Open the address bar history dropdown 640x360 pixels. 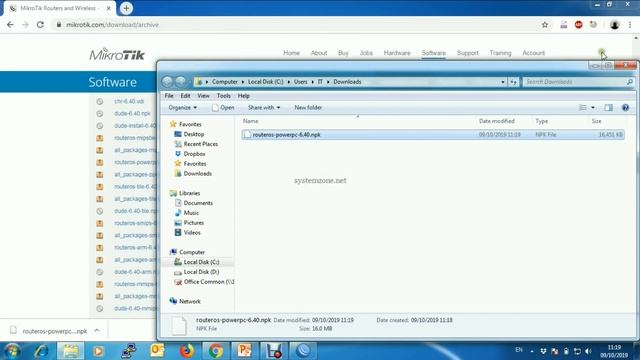point(502,82)
